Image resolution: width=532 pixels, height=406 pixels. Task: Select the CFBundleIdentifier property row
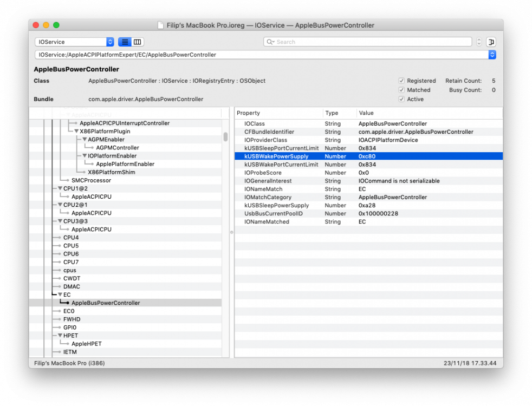(368, 132)
